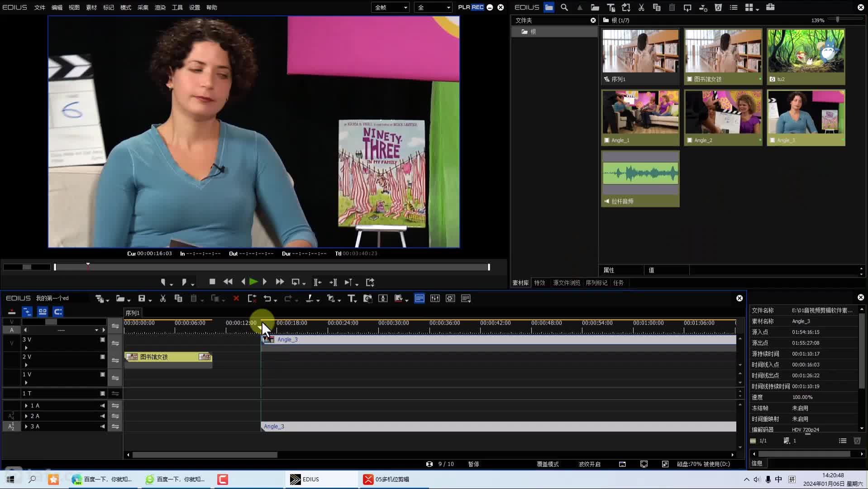This screenshot has width=868, height=489.
Task: Select the Angle_1 clip thumbnail
Action: pos(640,118)
